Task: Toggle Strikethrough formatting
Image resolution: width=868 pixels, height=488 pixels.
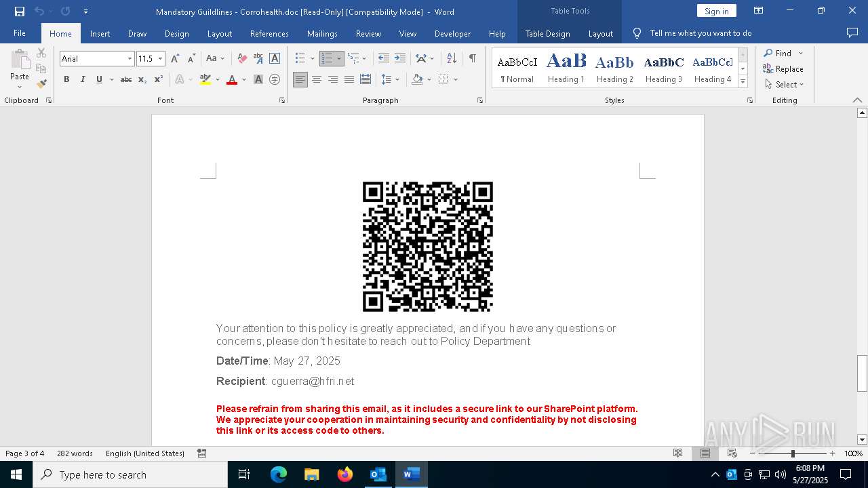Action: click(126, 79)
